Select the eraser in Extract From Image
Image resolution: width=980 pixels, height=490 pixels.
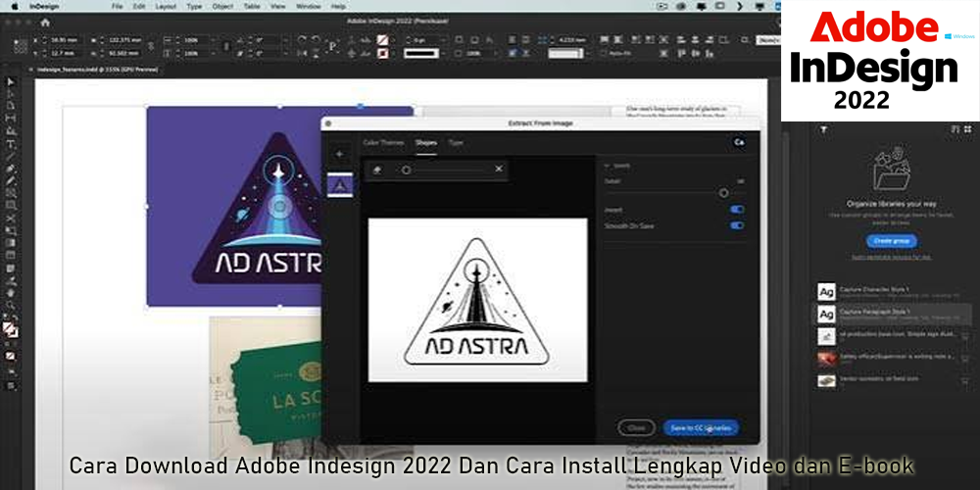tap(377, 170)
